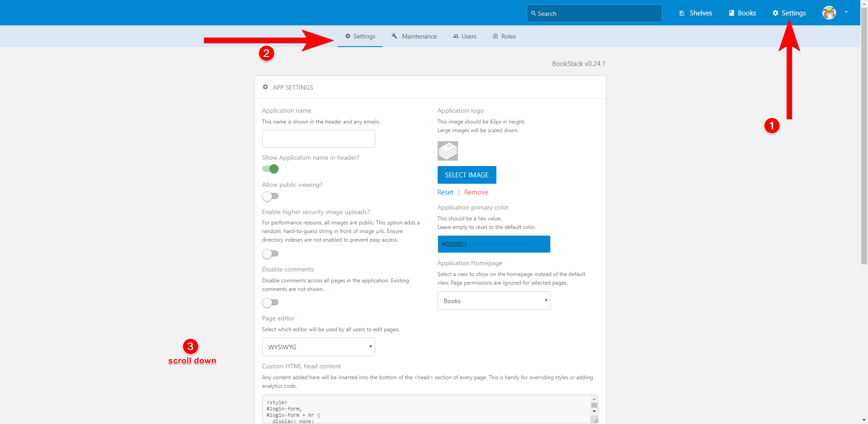Click the Remove link under the logo

pyautogui.click(x=476, y=192)
